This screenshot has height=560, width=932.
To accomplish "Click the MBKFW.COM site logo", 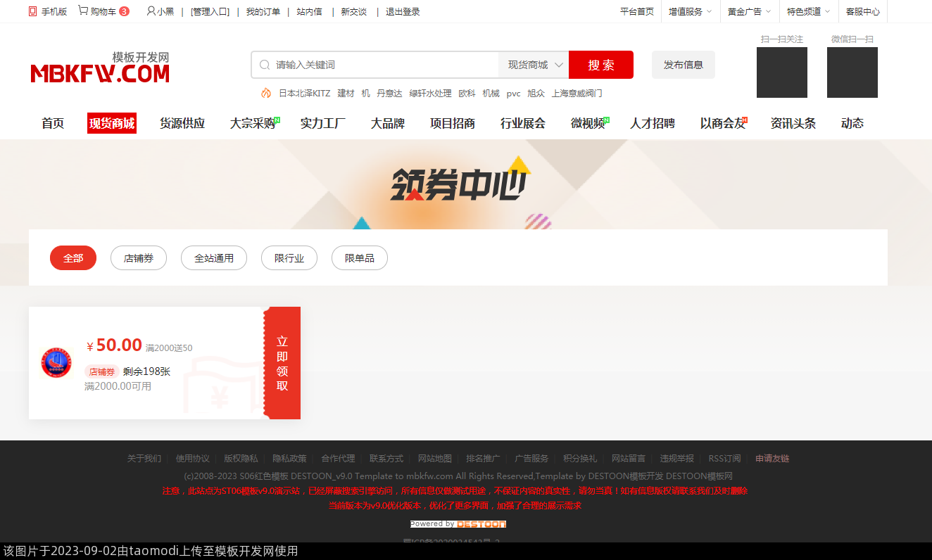I will point(100,68).
